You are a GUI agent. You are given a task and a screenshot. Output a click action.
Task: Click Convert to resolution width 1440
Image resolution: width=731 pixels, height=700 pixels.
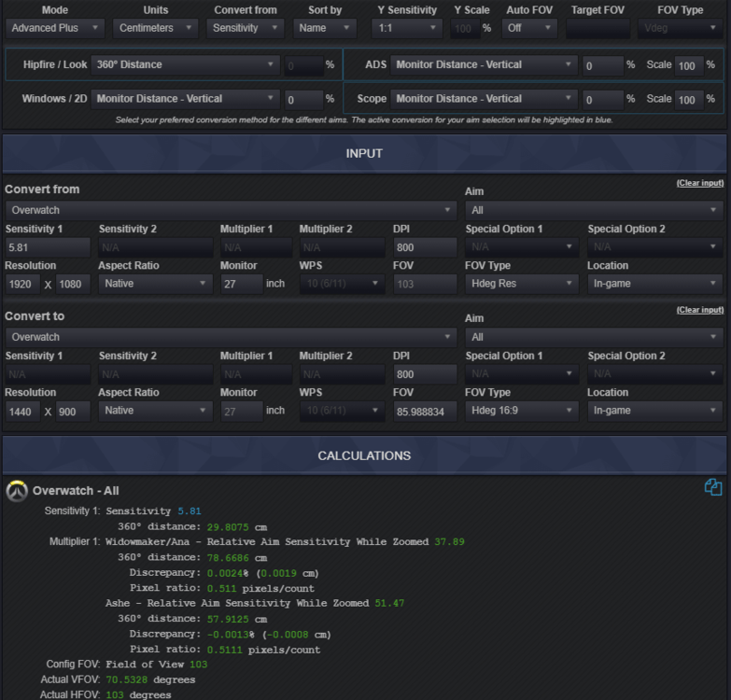[22, 412]
